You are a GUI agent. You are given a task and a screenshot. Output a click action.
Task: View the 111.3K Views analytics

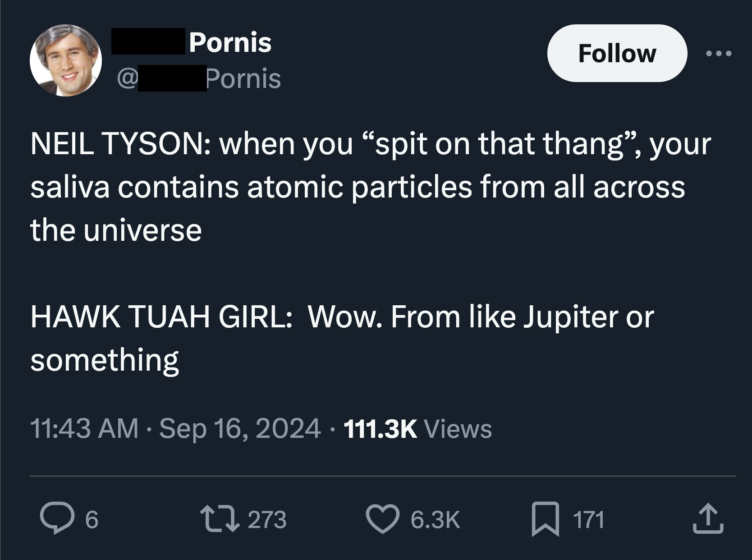coord(417,428)
